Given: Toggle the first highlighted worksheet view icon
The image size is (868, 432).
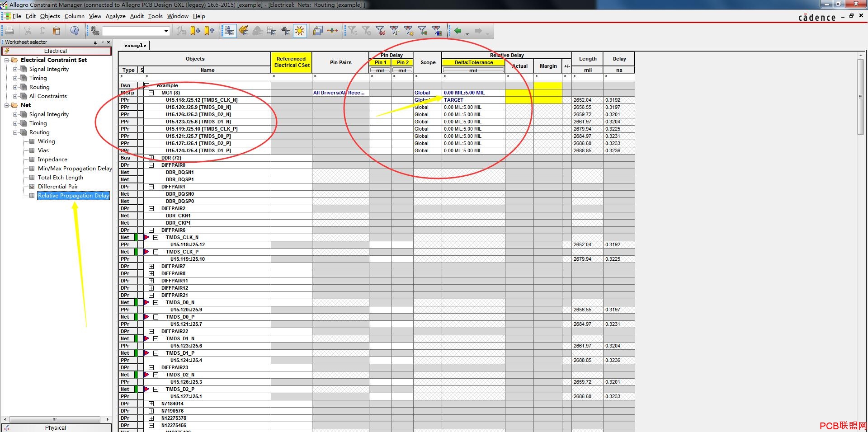Looking at the screenshot, I should point(230,31).
